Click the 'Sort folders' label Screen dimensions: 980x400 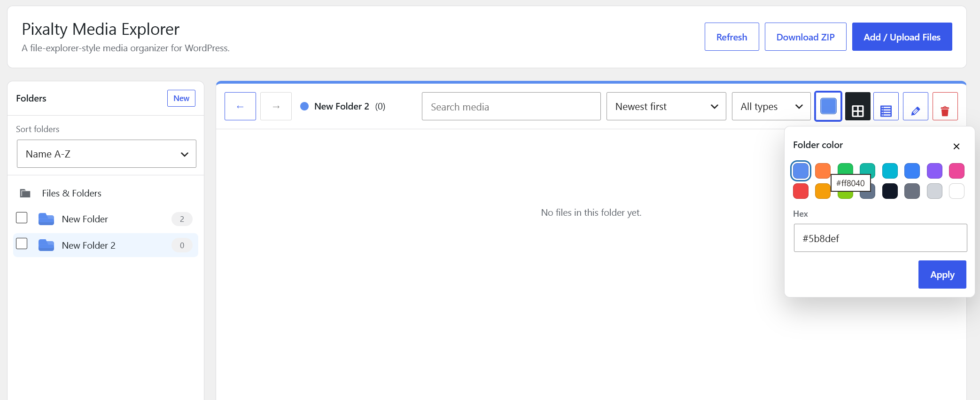click(x=38, y=129)
